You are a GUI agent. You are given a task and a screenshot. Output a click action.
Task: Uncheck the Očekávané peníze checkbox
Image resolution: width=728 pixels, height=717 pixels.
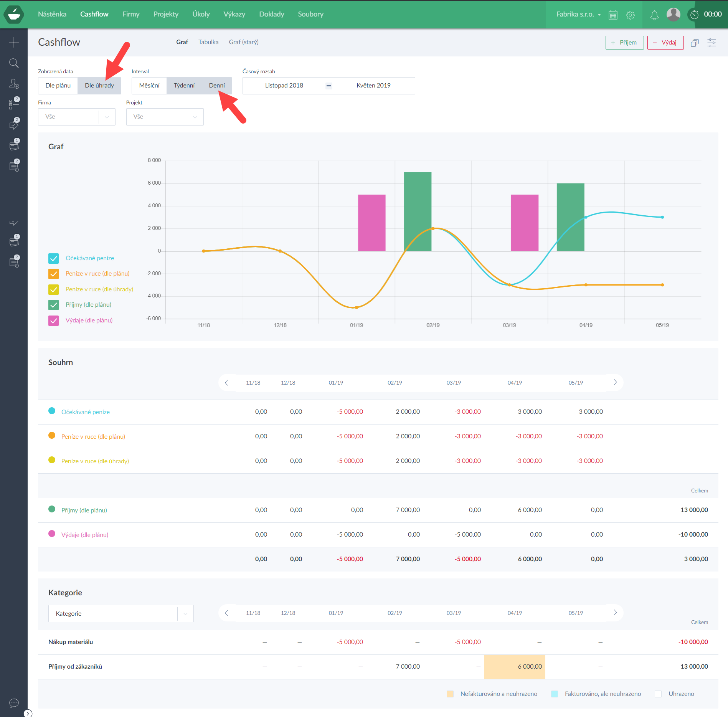click(x=54, y=258)
